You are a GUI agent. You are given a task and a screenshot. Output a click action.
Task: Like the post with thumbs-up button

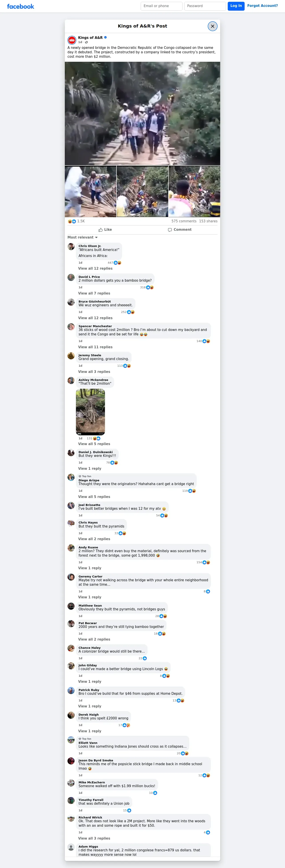pyautogui.click(x=105, y=230)
